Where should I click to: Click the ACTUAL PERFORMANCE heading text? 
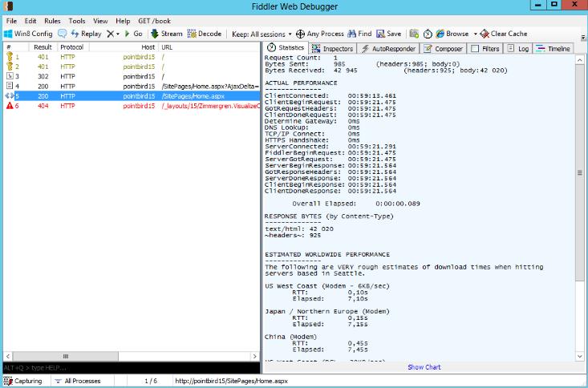click(x=301, y=83)
